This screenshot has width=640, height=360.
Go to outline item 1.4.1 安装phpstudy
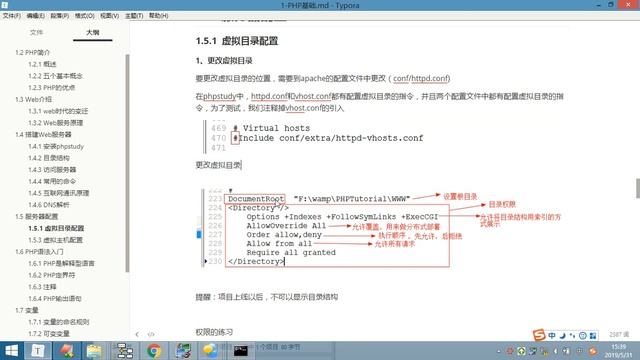[x=56, y=146]
